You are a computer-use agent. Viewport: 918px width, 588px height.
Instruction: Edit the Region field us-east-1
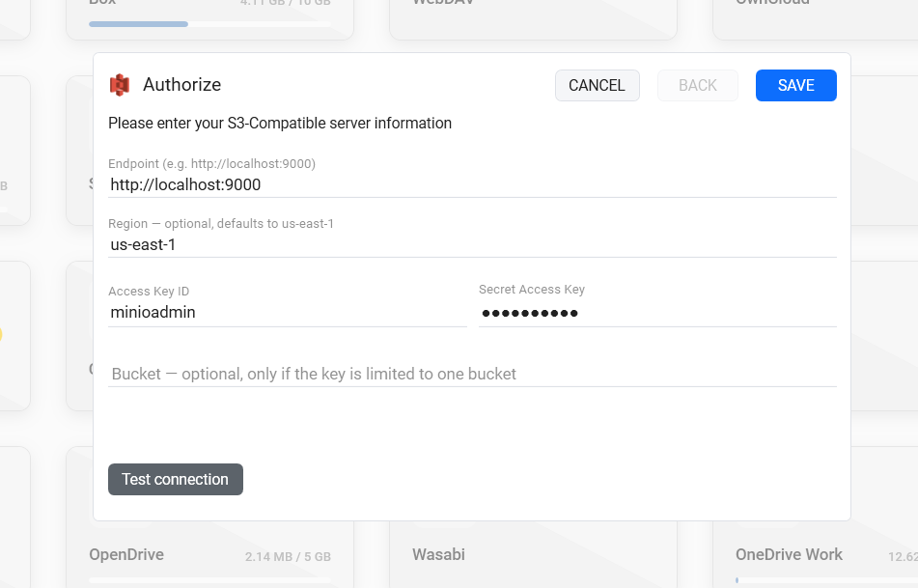(x=472, y=245)
